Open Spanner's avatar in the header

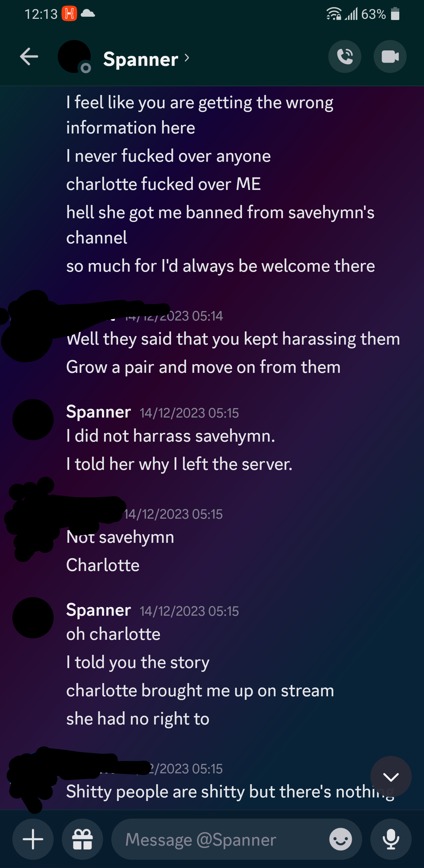(74, 57)
